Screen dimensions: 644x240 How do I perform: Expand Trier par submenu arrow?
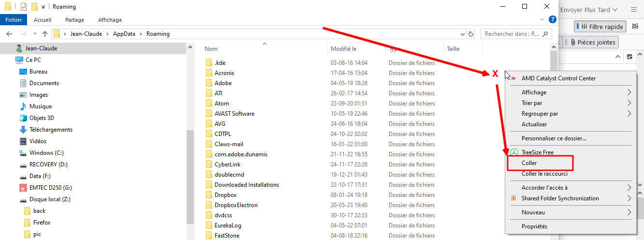point(629,103)
